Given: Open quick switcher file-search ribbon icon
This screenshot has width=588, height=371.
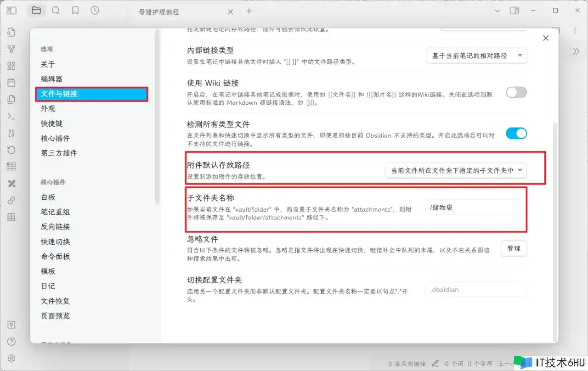Looking at the screenshot, I should [11, 32].
